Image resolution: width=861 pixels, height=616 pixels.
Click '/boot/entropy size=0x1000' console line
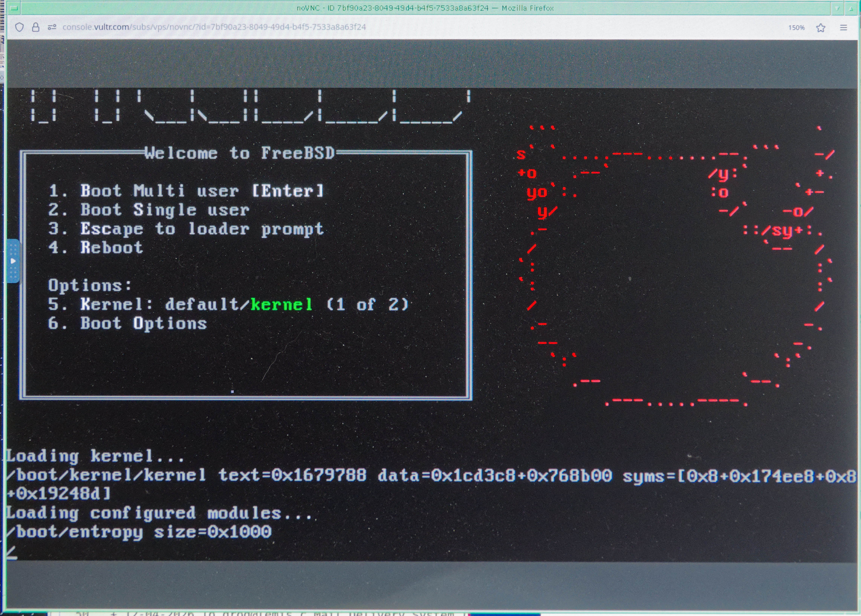coord(139,532)
